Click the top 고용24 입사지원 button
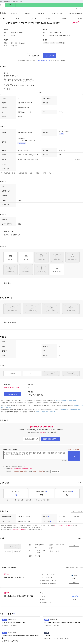The width and height of the screenshot is (83, 644). click(x=49, y=56)
